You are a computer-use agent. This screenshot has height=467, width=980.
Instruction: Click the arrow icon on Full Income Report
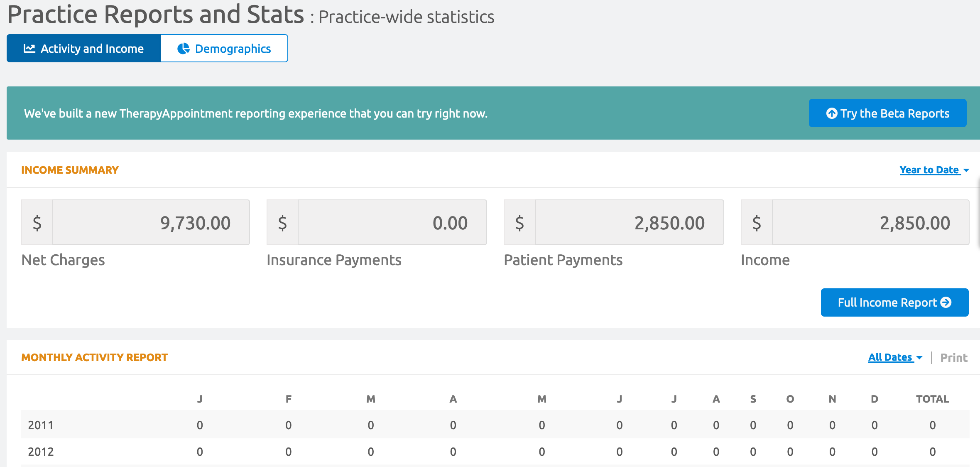coord(946,302)
